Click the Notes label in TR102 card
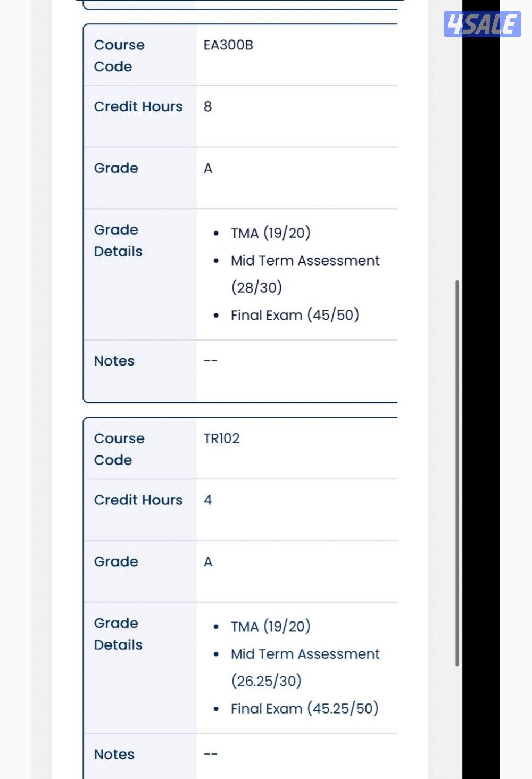 114,754
